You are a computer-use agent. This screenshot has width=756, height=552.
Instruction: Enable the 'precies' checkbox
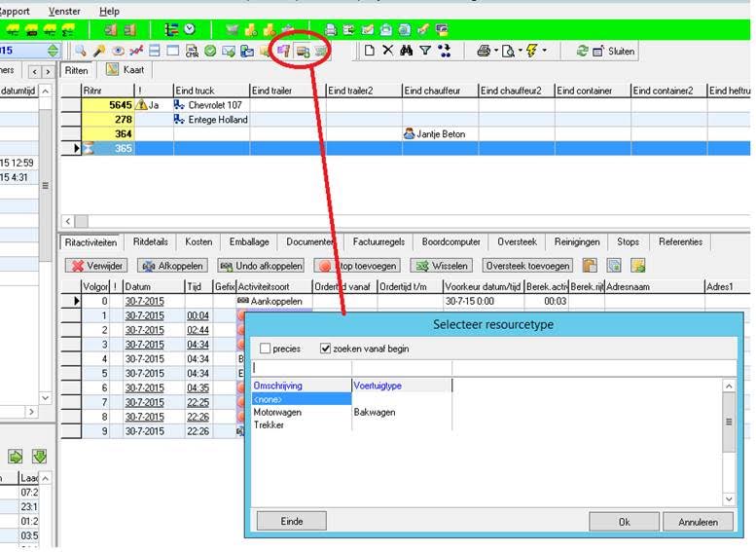pyautogui.click(x=267, y=349)
